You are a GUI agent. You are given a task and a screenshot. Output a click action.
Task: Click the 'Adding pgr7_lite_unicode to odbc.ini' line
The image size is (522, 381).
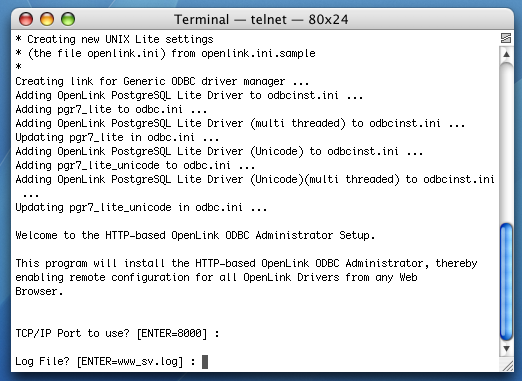click(x=135, y=165)
